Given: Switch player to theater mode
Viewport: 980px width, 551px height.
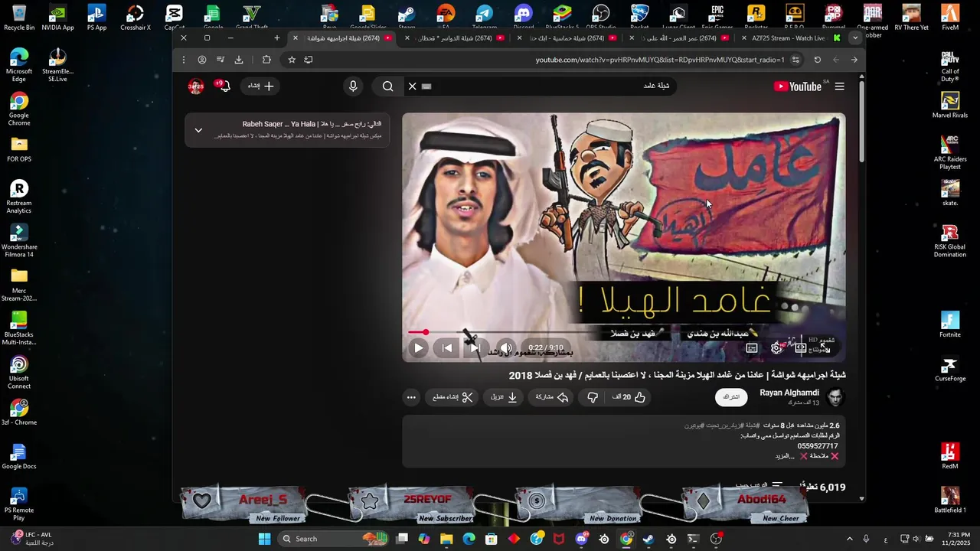Looking at the screenshot, I should click(x=801, y=348).
